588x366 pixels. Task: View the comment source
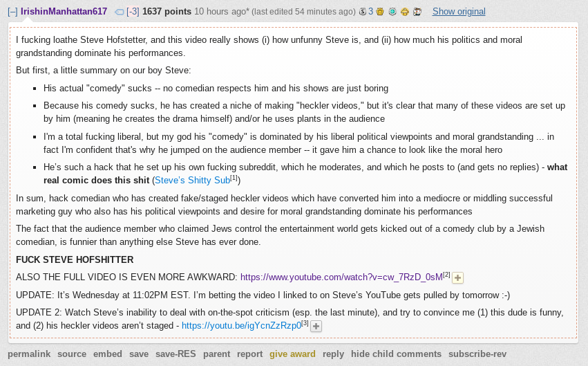pos(72,354)
